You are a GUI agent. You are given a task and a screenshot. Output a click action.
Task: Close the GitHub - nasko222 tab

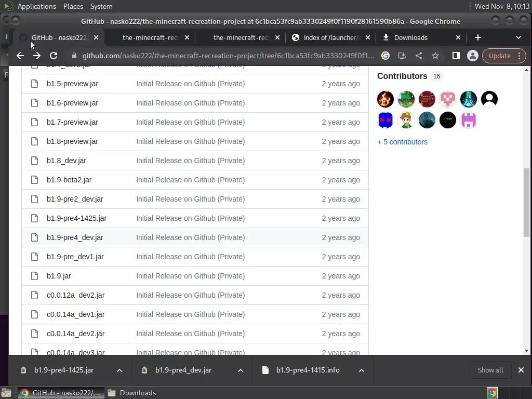tap(96, 37)
